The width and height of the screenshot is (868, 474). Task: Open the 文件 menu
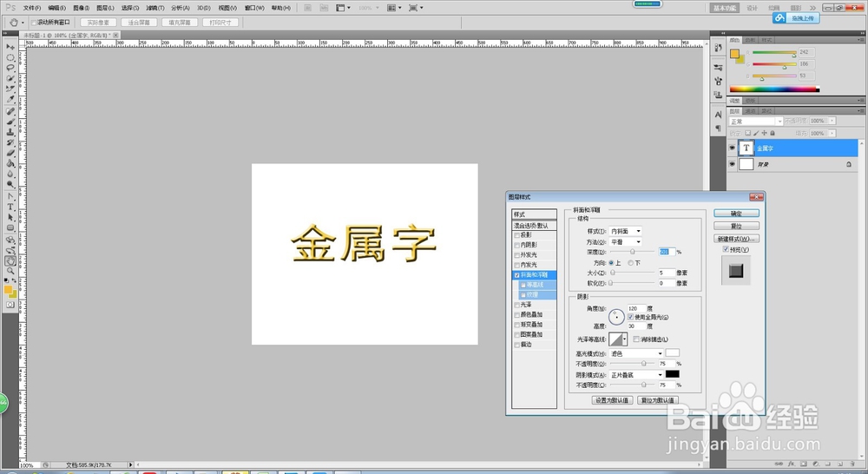click(x=32, y=8)
